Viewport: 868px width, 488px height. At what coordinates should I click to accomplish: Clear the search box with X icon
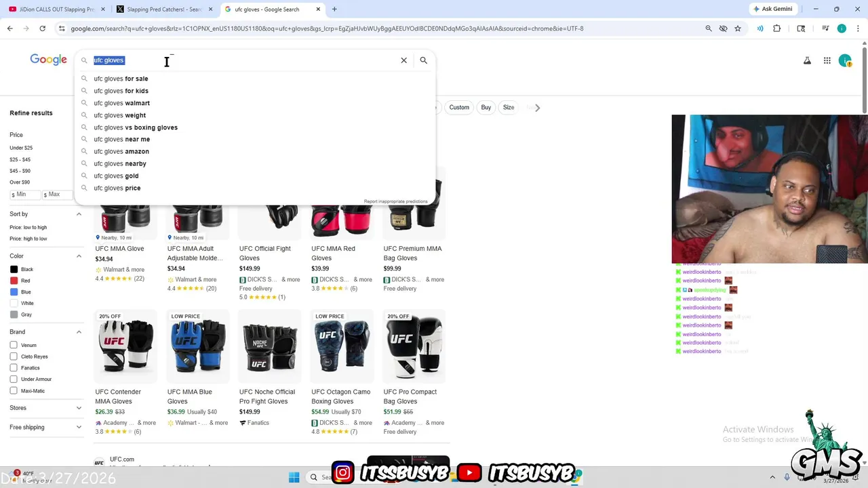(403, 60)
